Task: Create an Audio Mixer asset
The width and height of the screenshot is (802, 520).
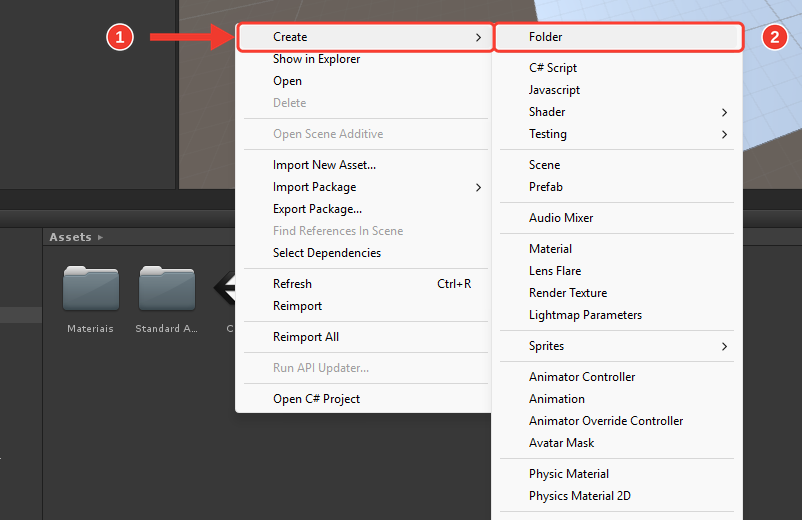Action: pyautogui.click(x=561, y=218)
